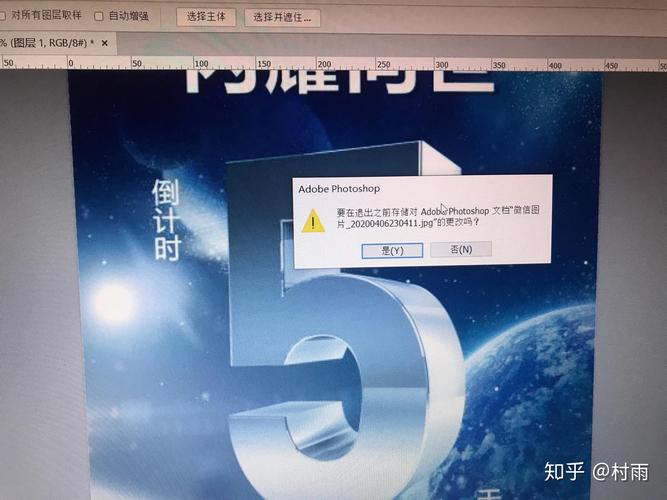Click the 微信图片_20200406230411.jpg filename text
Screen dimensions: 667x500
pos(438,217)
